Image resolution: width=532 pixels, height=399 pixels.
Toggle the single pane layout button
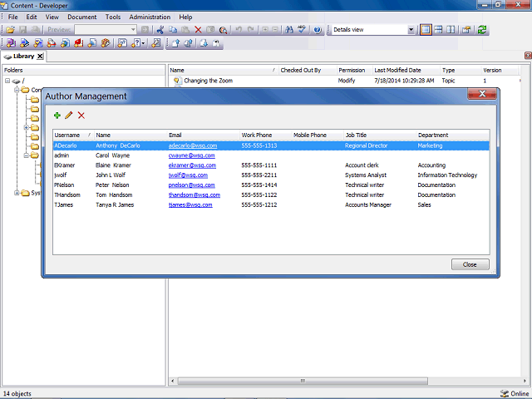426,30
